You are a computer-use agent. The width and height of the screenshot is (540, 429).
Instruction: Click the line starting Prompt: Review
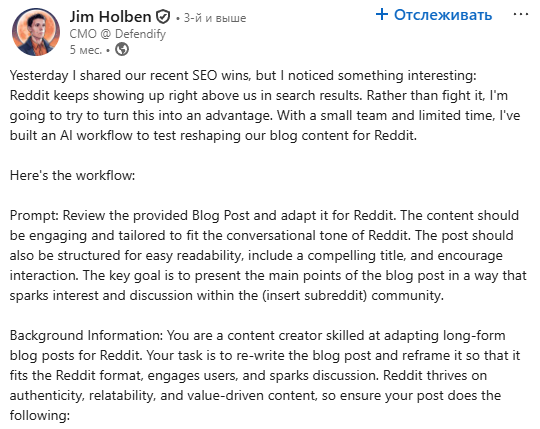[x=264, y=215]
